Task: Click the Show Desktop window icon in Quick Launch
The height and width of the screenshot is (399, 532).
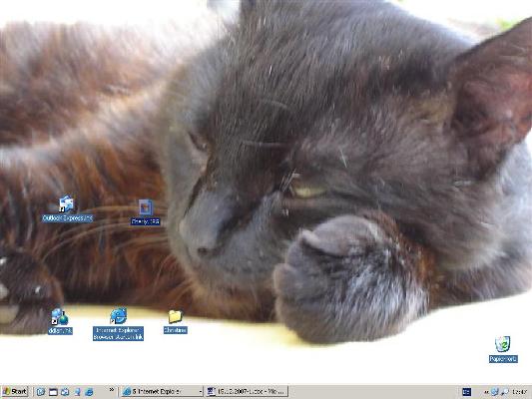Action: coord(53,392)
